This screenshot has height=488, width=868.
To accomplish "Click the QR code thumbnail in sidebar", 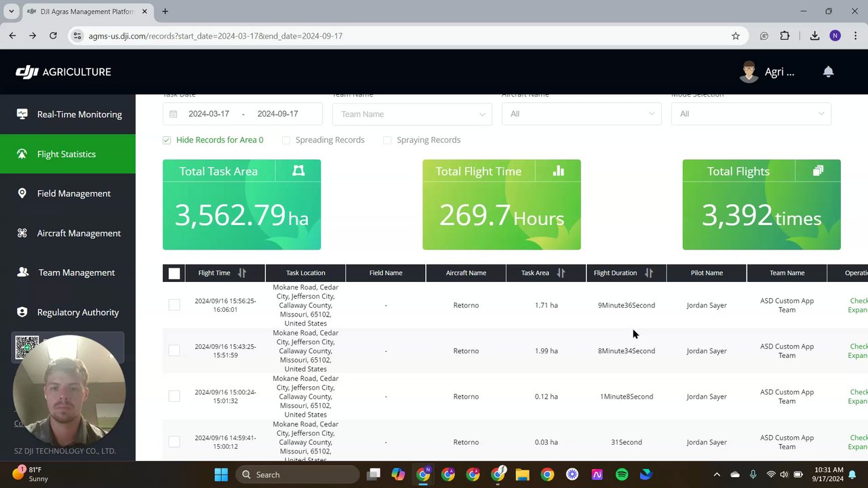I will coord(27,348).
